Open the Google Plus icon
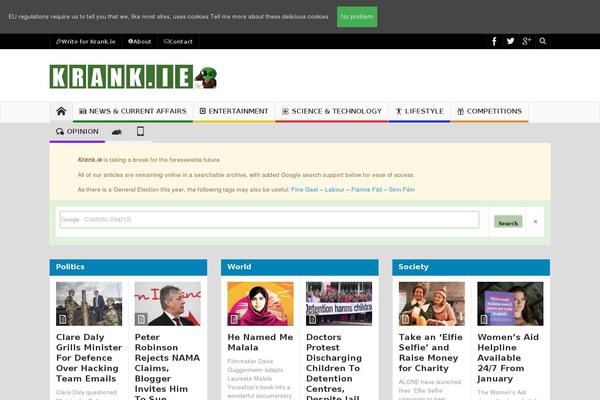The image size is (600, 400). click(527, 41)
